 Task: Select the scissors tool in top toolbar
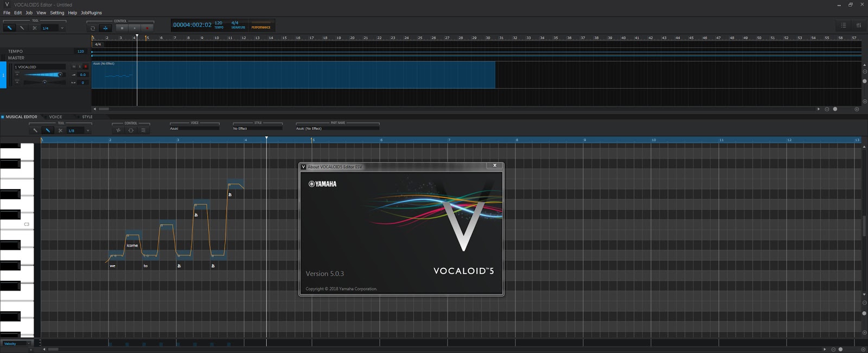click(34, 28)
